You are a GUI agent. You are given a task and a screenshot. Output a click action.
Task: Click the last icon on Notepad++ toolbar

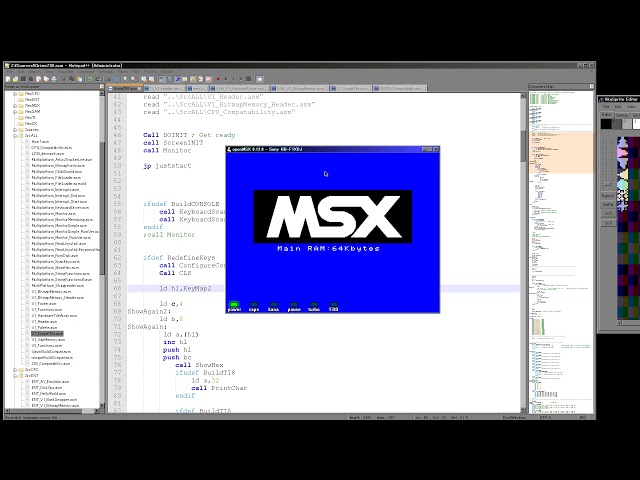[260, 79]
